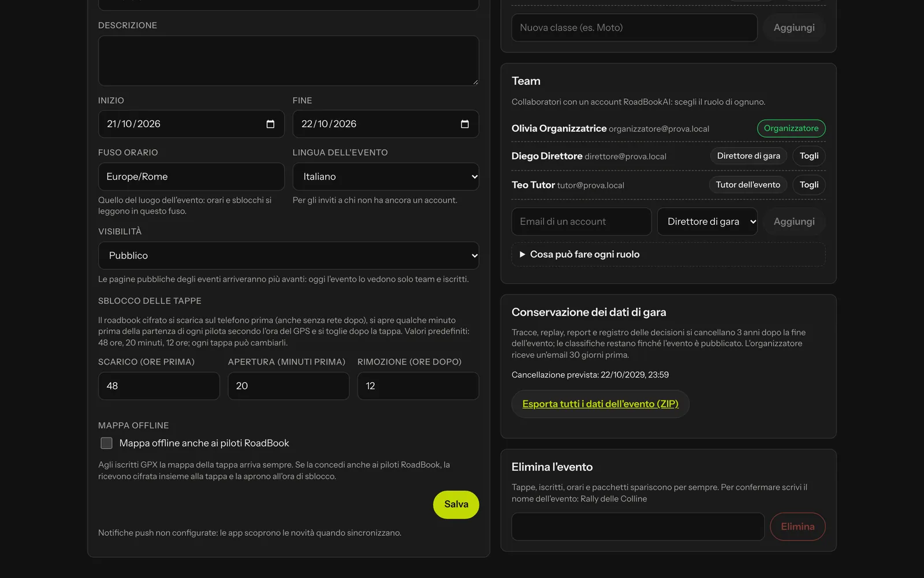Focus the Email di un account field

582,221
